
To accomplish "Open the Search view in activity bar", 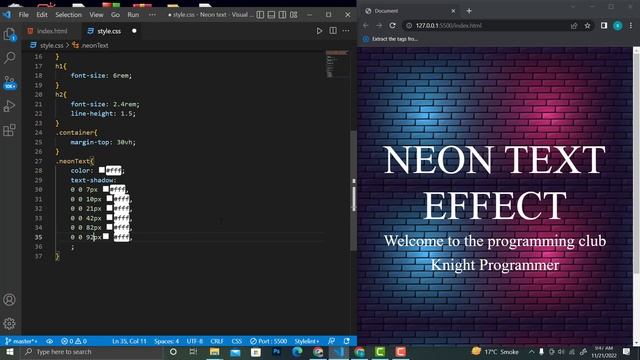I will point(9,58).
